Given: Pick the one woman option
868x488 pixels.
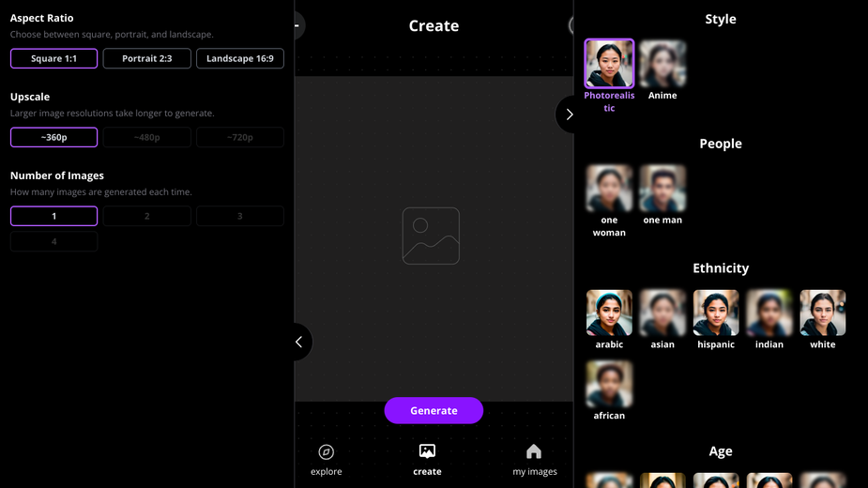Looking at the screenshot, I should 609,189.
